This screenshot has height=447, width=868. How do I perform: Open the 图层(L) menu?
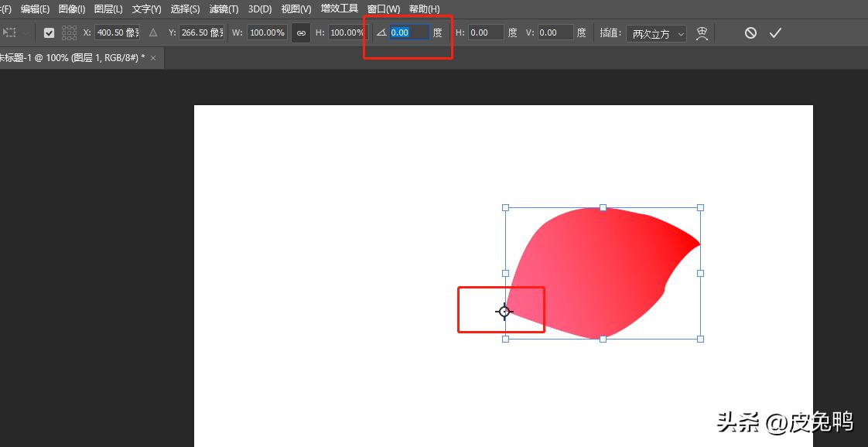pyautogui.click(x=108, y=9)
